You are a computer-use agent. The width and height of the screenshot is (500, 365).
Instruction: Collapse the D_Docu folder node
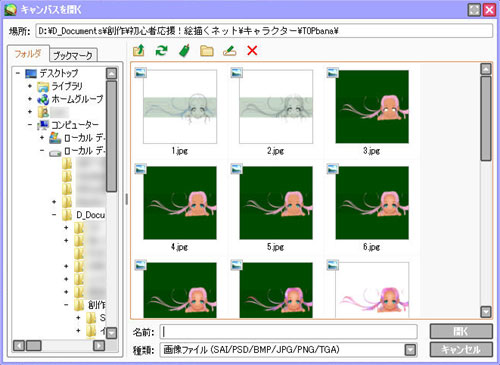pos(54,215)
